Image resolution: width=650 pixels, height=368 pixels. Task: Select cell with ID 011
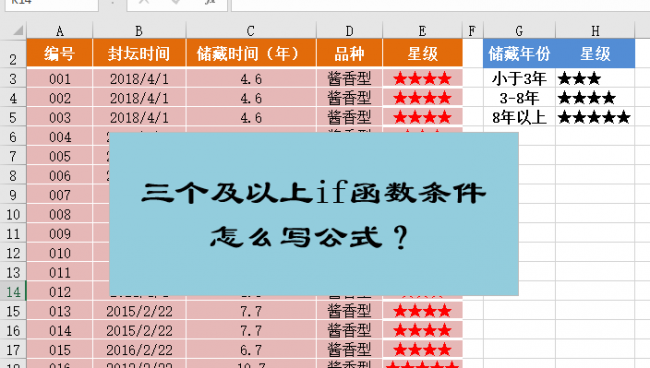pyautogui.click(x=60, y=273)
